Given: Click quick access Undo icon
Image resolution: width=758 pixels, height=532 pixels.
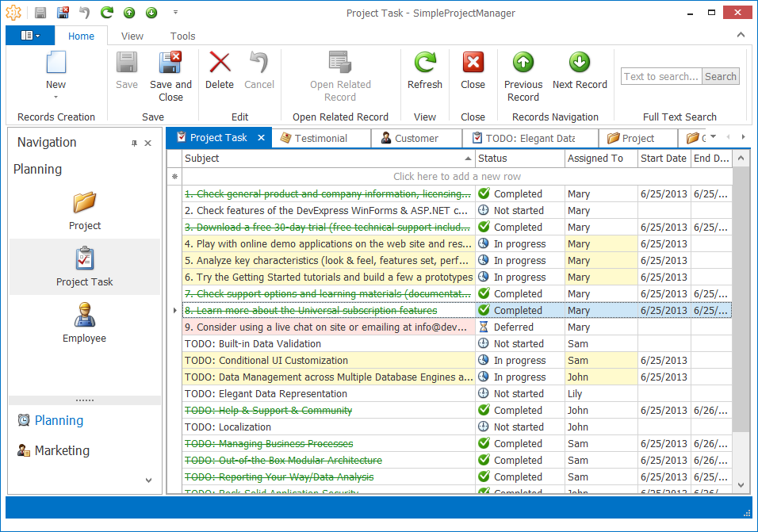Looking at the screenshot, I should click(85, 13).
